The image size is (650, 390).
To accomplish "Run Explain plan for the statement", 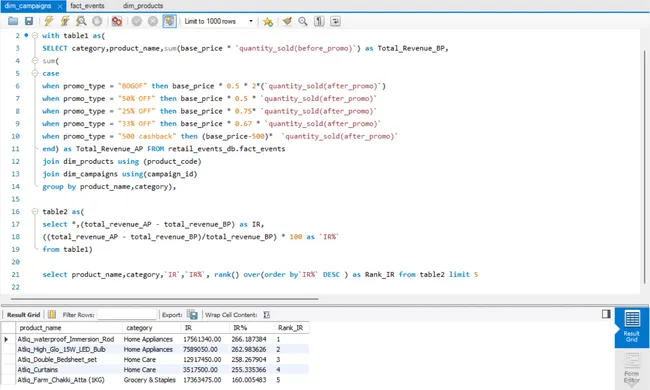I will coord(81,21).
